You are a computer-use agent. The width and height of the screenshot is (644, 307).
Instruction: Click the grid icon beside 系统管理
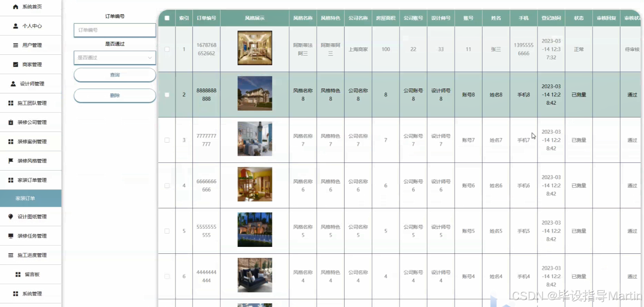pos(15,294)
